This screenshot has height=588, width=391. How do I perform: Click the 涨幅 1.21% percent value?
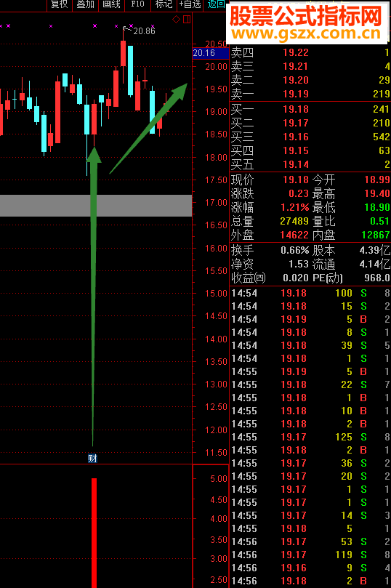295,207
